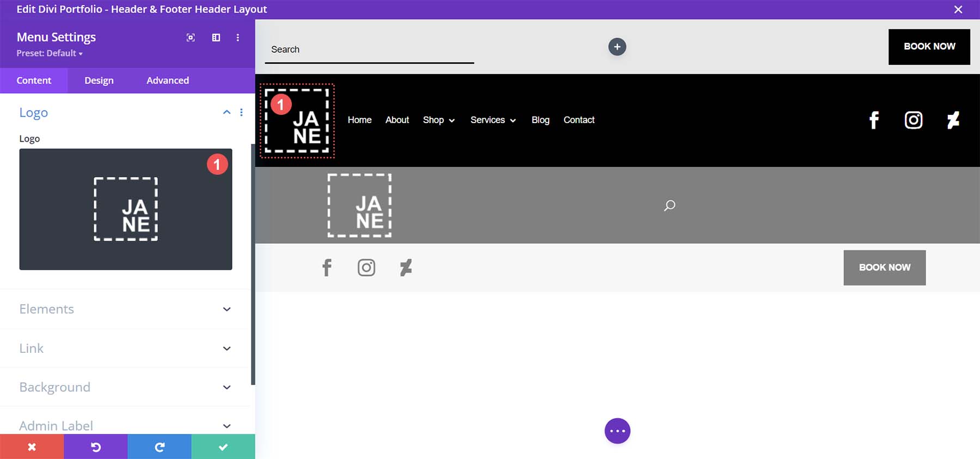Click the Search input field
Image resolution: width=980 pixels, height=459 pixels.
point(369,50)
